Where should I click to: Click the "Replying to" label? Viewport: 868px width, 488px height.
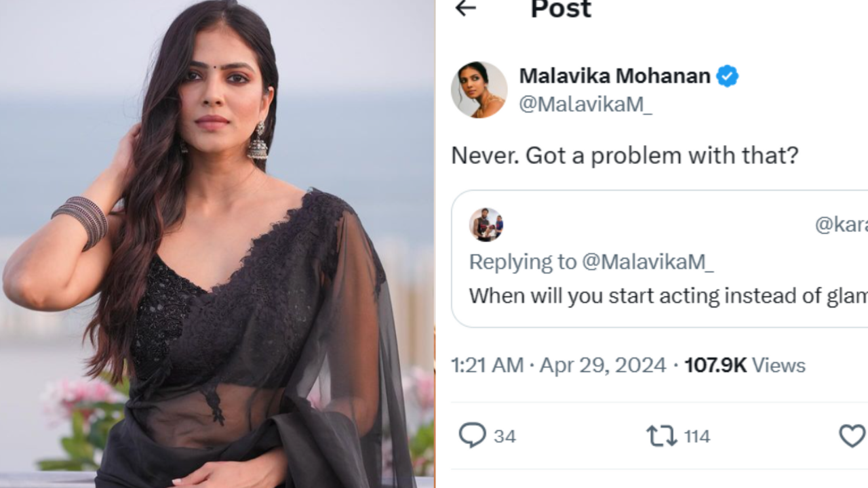[x=522, y=262]
